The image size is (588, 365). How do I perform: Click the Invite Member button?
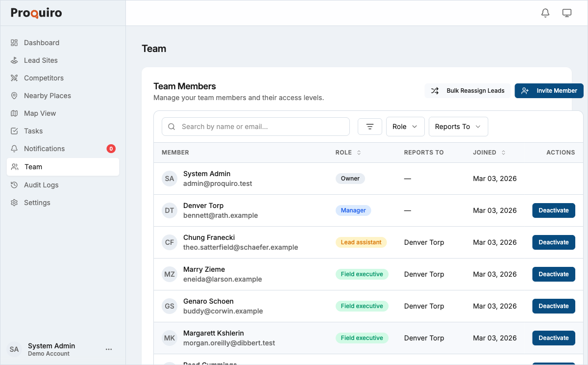[549, 91]
